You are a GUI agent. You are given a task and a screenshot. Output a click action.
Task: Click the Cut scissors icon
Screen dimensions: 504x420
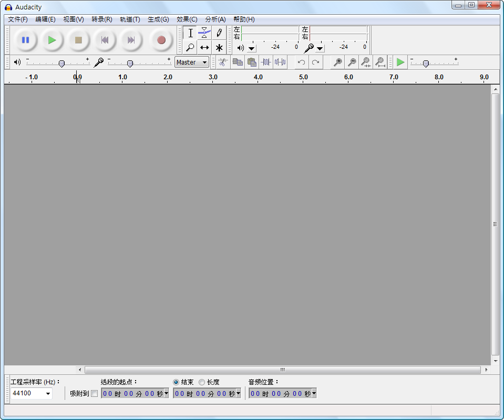coord(223,62)
